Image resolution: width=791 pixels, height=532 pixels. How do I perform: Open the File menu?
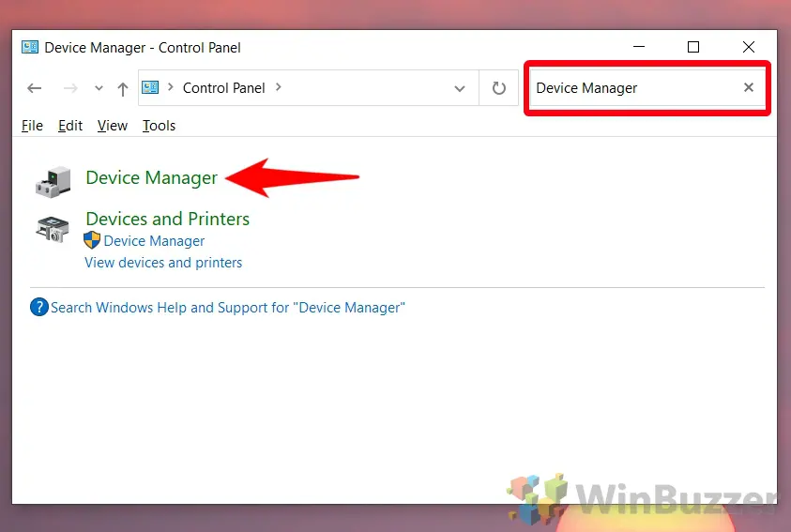[32, 125]
